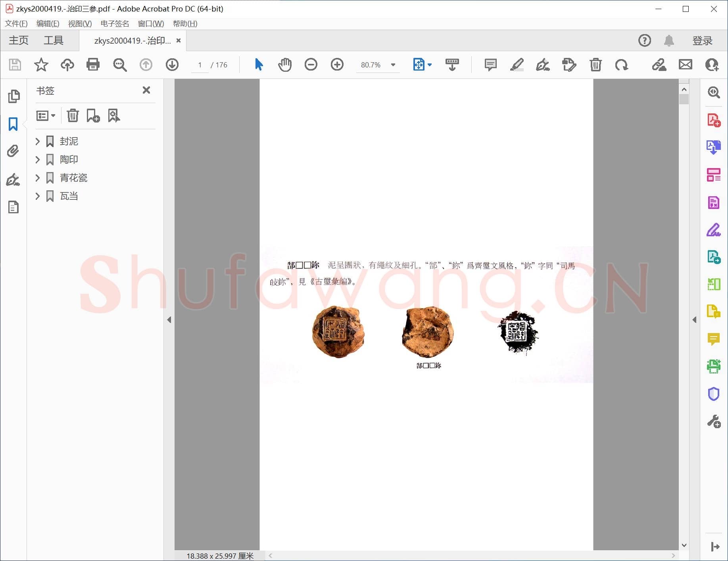Click the 登录 sign-in button
This screenshot has height=561, width=728.
point(702,40)
